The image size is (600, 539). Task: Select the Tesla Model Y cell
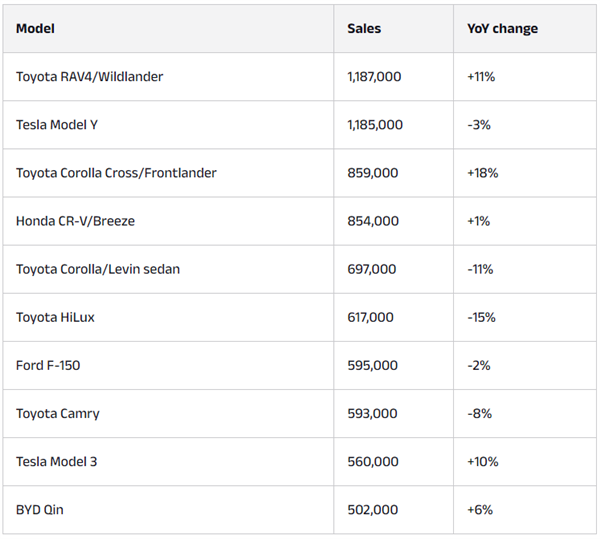[x=57, y=125]
